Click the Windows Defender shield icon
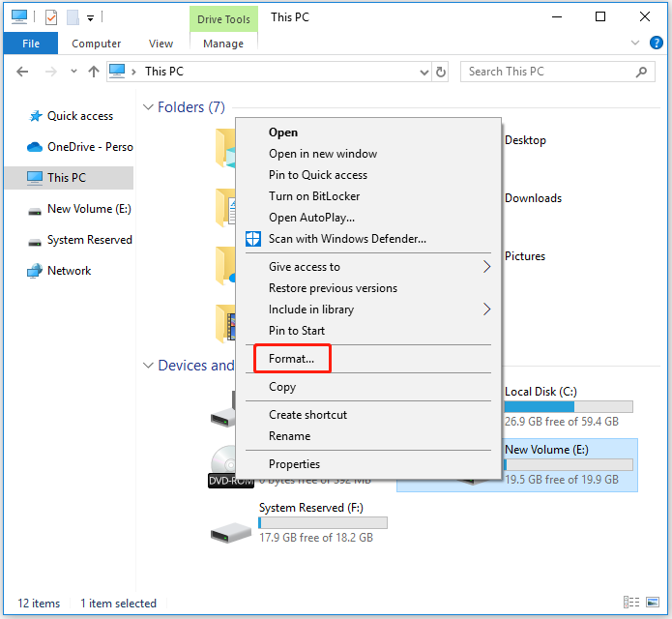The width and height of the screenshot is (672, 619). pos(253,239)
